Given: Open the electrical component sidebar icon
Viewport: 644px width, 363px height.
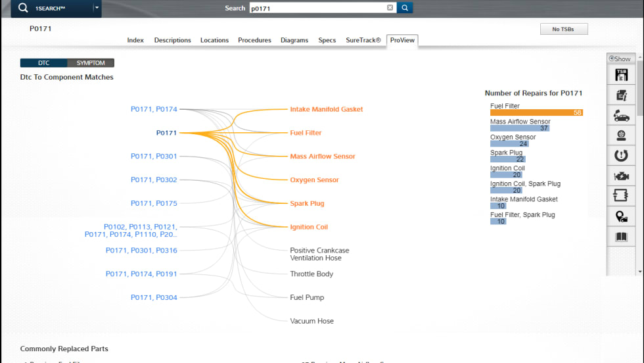Looking at the screenshot, I should coord(621,196).
